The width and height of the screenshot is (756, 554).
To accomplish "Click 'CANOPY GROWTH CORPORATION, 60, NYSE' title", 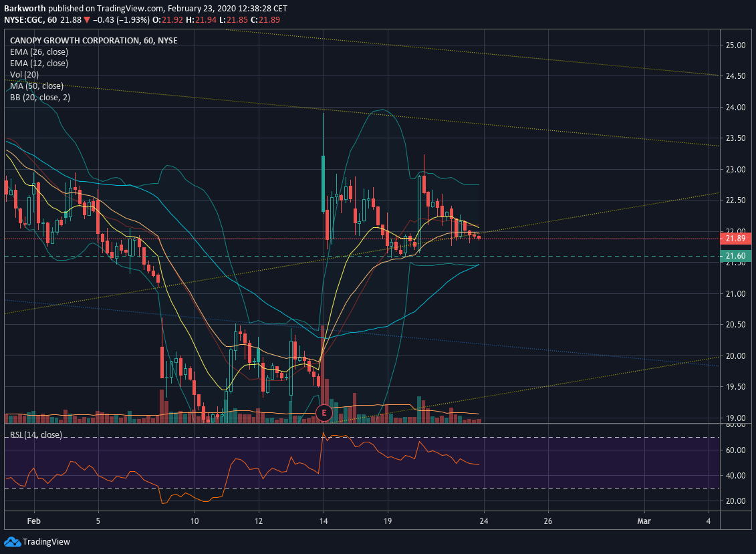I will [94, 41].
